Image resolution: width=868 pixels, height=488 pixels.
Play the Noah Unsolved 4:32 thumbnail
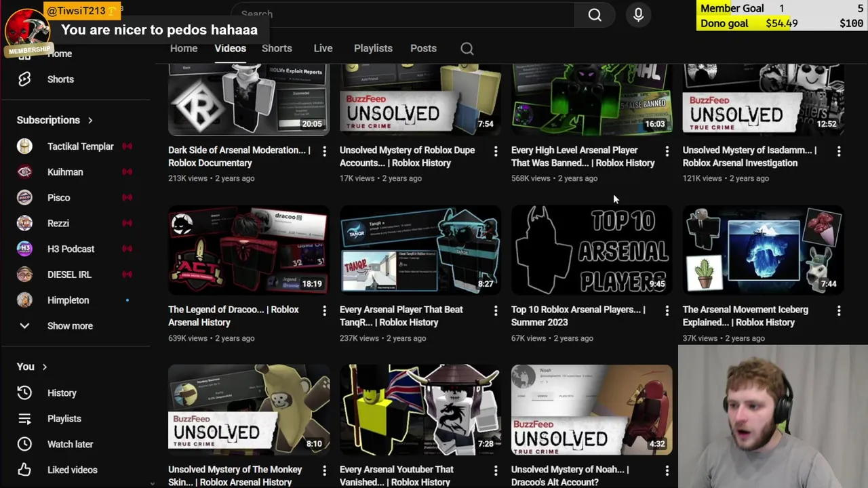(x=592, y=409)
